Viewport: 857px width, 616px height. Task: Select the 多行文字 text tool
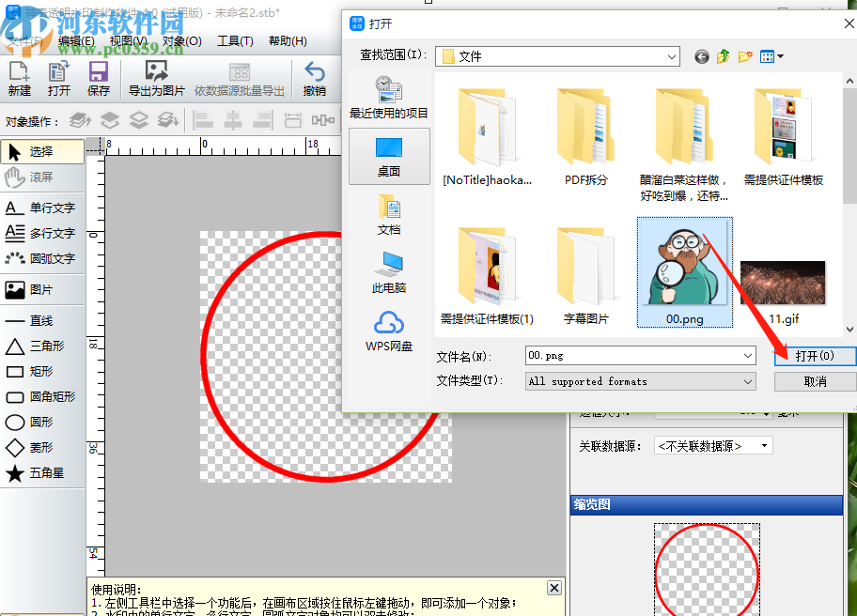click(42, 233)
